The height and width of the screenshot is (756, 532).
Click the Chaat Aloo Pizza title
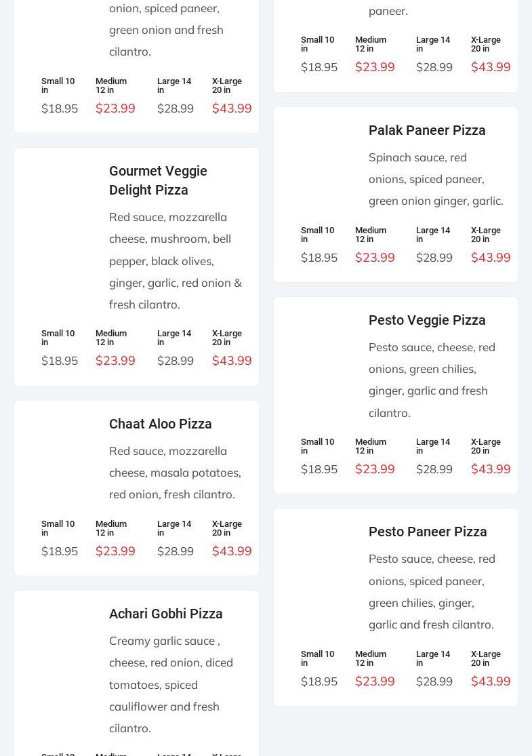(161, 424)
